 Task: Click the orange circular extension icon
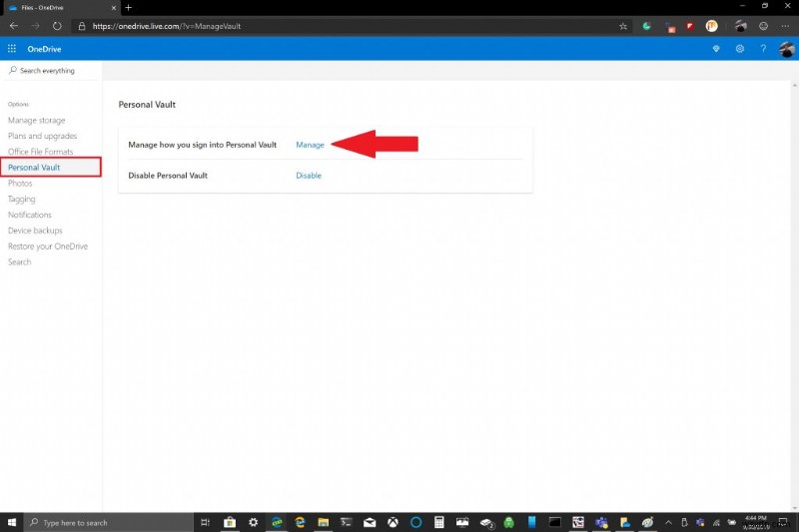coord(712,26)
